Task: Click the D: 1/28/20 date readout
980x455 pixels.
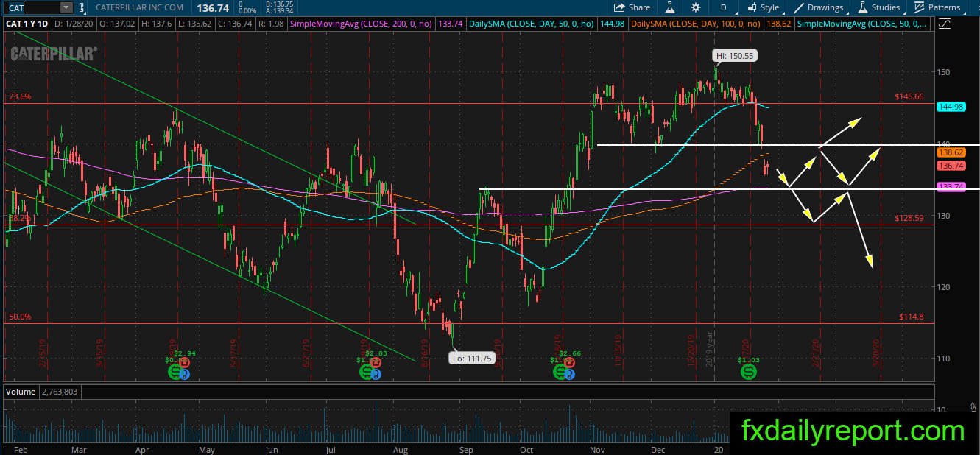Action: (75, 24)
